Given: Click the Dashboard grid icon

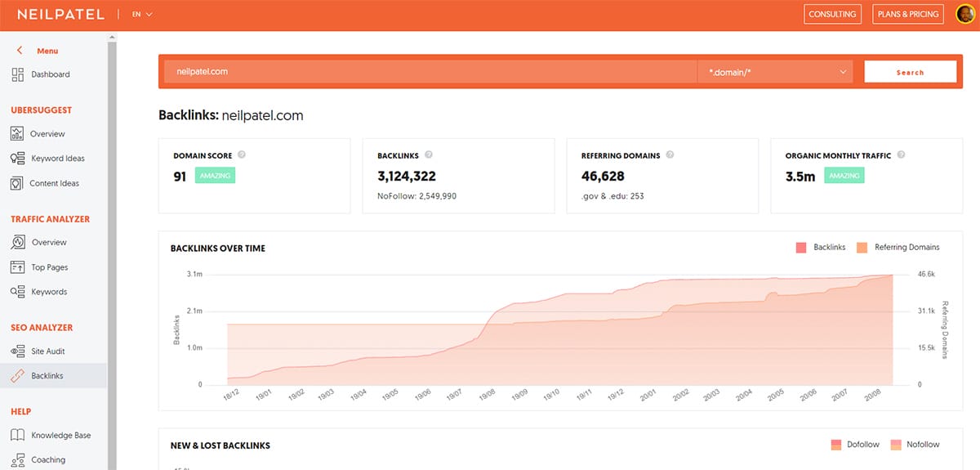Looking at the screenshot, I should [18, 74].
